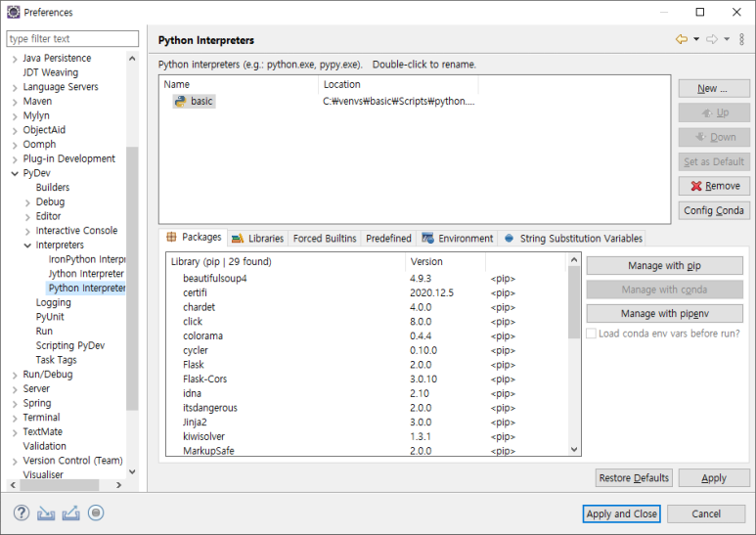The image size is (756, 535).
Task: Click the Config Conda button
Action: [x=714, y=210]
